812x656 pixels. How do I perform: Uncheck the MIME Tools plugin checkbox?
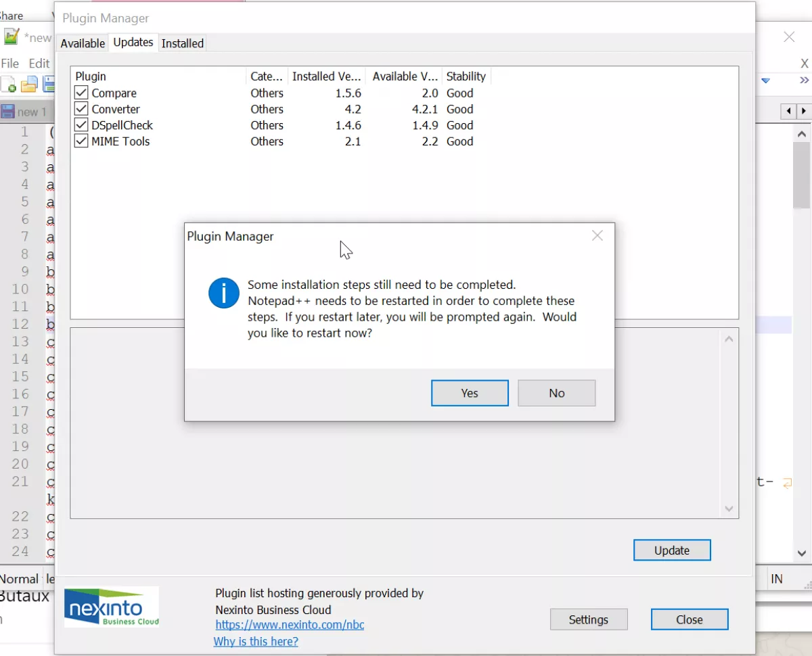pos(81,141)
